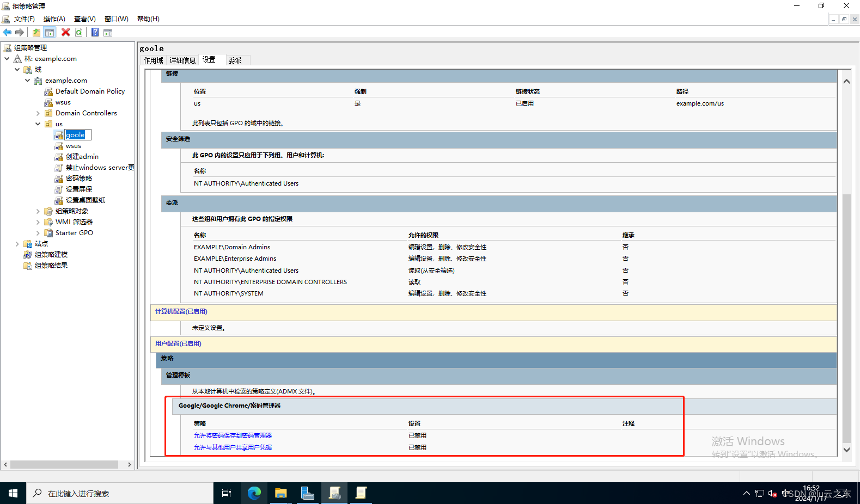Select the 禁止windows server更 GPO tree item
The image size is (860, 504).
(100, 168)
